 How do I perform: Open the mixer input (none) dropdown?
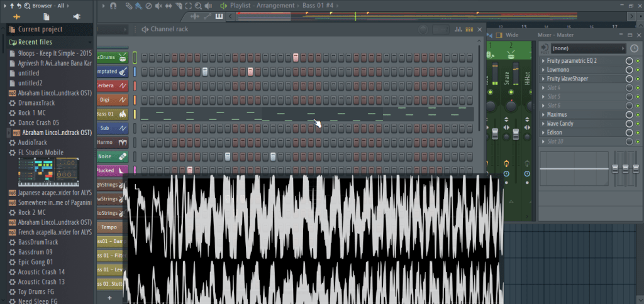[588, 48]
